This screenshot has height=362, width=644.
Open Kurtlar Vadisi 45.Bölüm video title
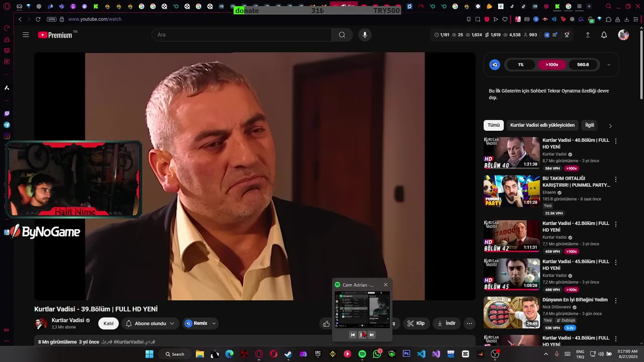576,265
